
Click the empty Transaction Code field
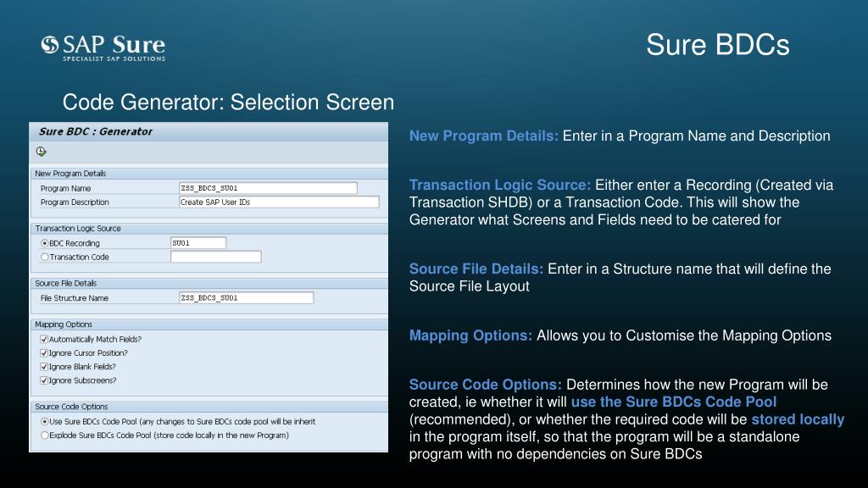tap(216, 257)
